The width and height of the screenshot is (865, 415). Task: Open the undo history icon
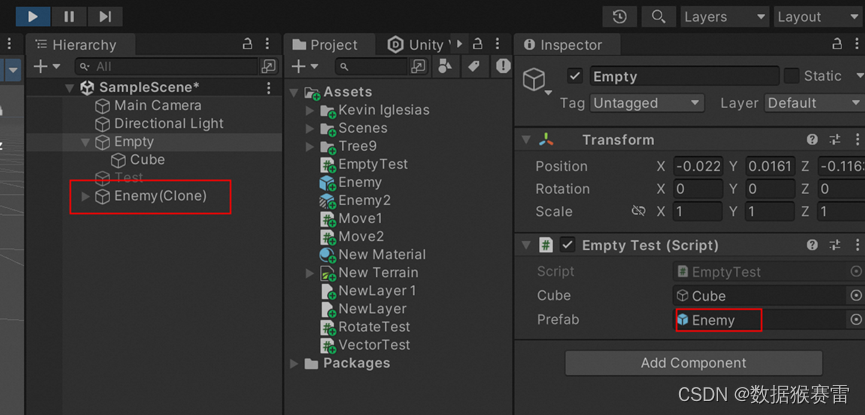[620, 17]
